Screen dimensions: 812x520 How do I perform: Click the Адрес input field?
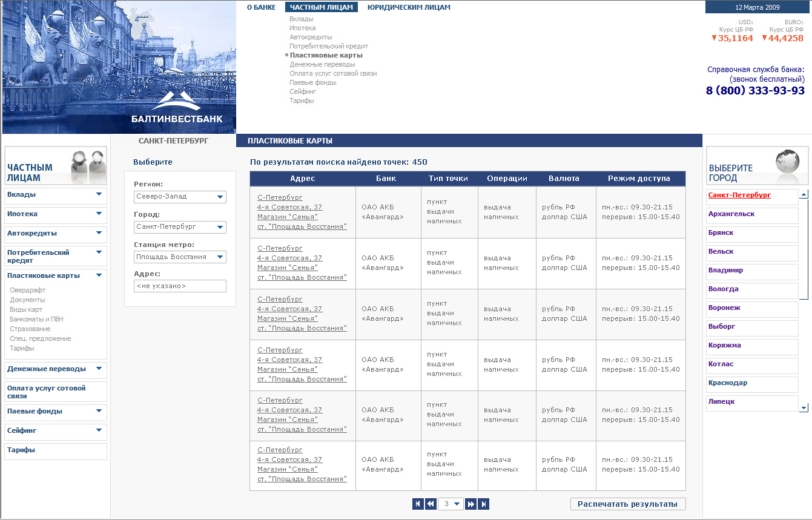[180, 286]
